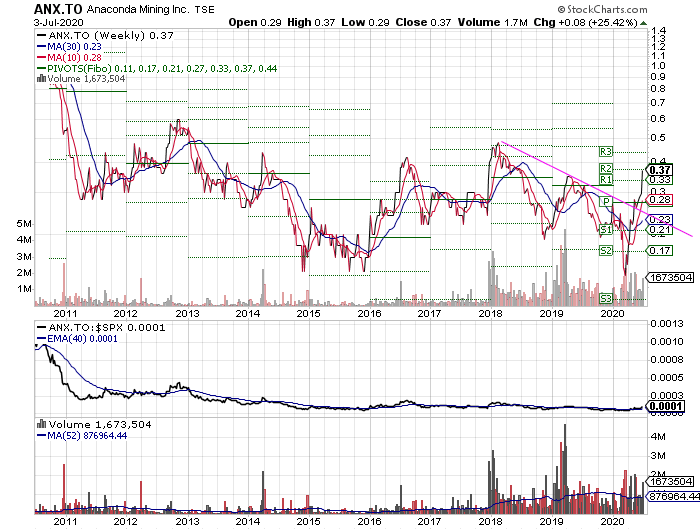Click the PIVOTS(Fibo) legend entry
This screenshot has height=530, width=700.
(x=162, y=68)
